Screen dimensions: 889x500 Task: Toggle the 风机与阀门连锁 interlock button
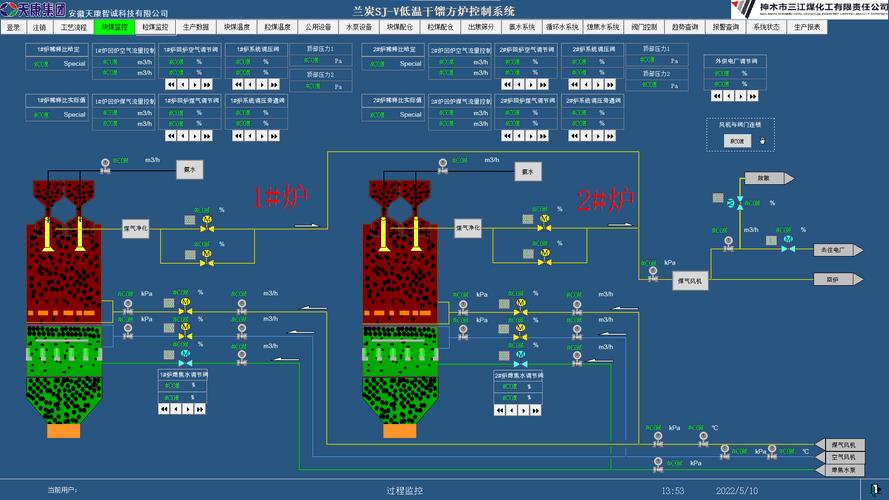[738, 141]
